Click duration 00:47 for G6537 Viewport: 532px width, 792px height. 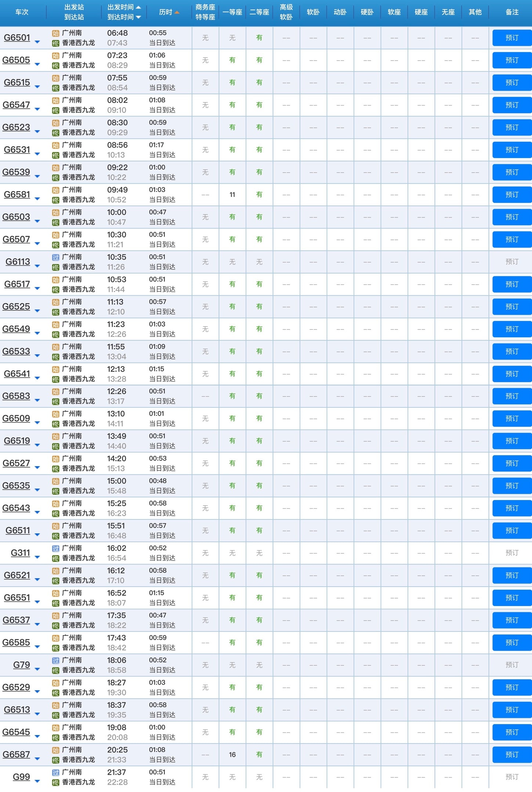click(158, 615)
